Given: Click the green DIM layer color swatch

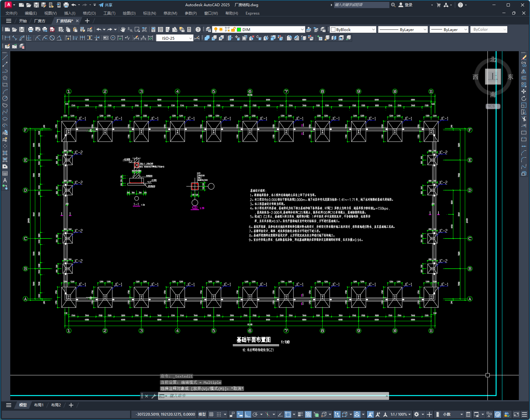Looking at the screenshot, I should click(239, 29).
